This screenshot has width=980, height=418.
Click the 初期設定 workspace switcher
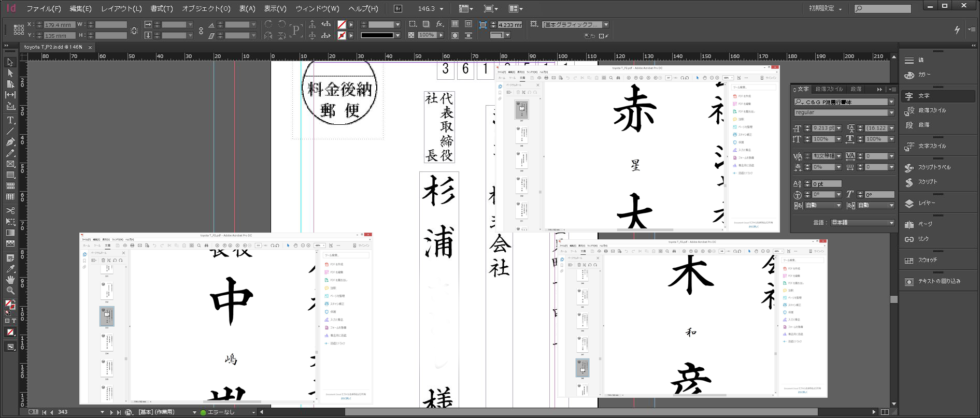pos(825,9)
